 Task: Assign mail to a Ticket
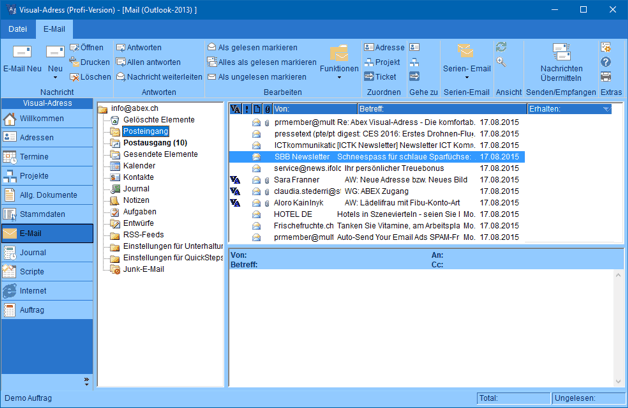[380, 77]
